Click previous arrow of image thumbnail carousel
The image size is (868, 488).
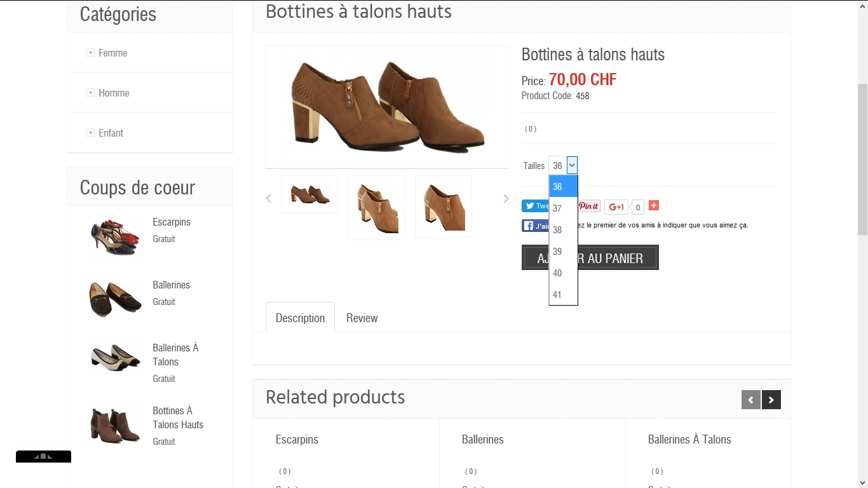pos(268,199)
